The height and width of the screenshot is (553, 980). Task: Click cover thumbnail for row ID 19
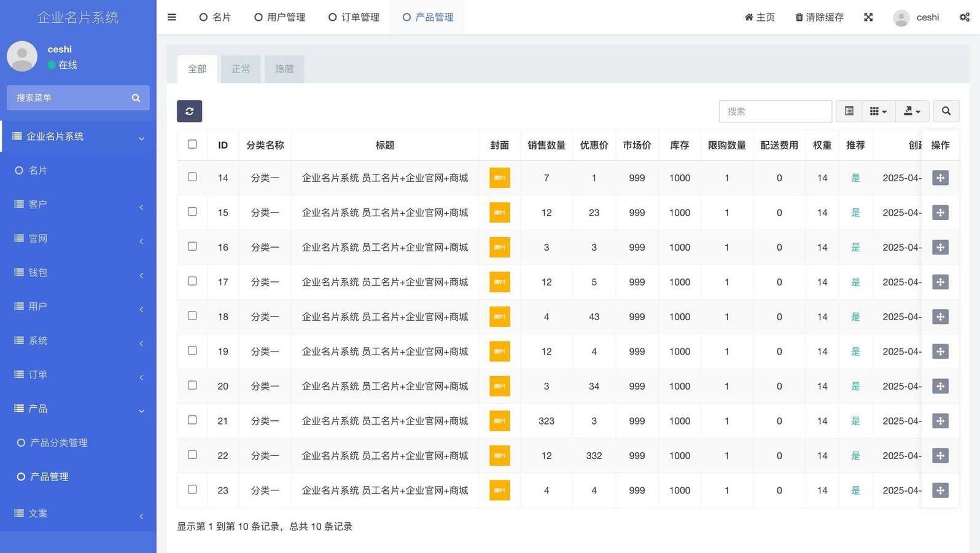coord(499,351)
